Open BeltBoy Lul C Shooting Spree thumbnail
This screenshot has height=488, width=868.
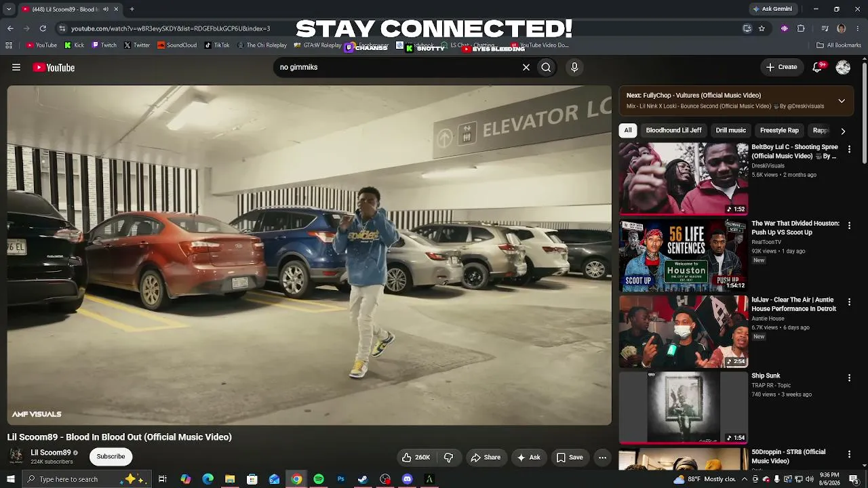684,179
